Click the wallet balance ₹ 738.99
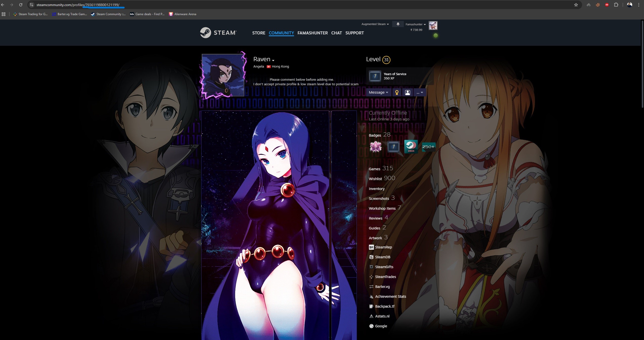The image size is (644, 340). pyautogui.click(x=416, y=30)
